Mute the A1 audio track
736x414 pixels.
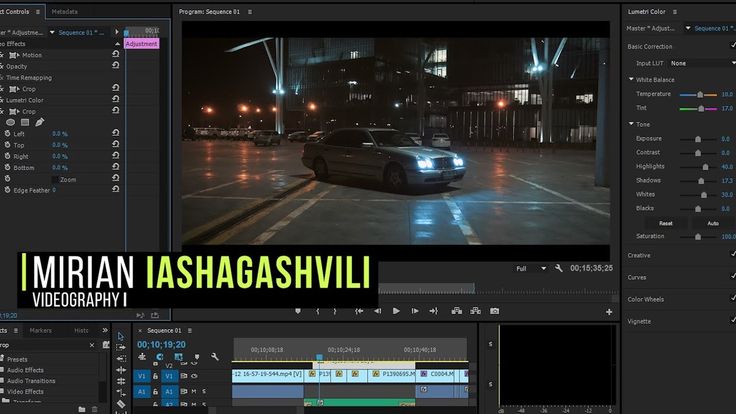(194, 391)
